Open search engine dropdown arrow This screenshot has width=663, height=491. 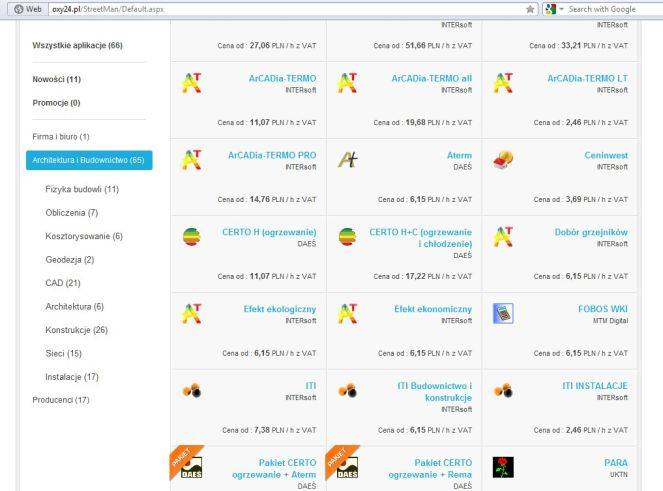562,9
